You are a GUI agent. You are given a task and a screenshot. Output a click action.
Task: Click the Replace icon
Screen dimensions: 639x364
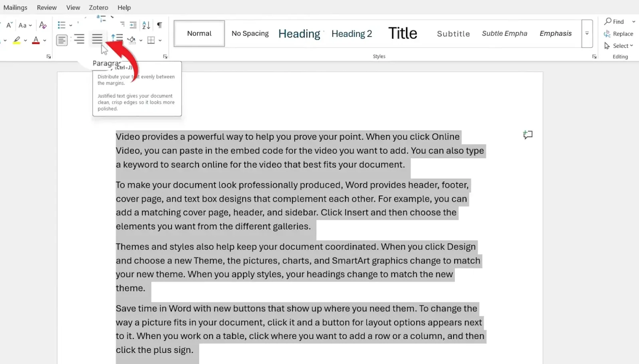(607, 34)
